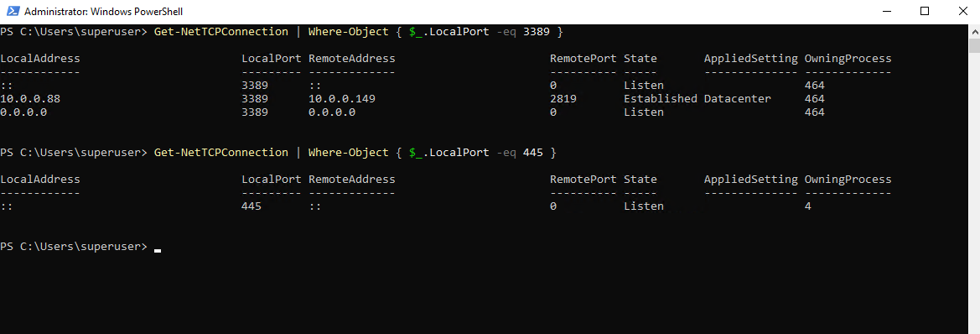This screenshot has width=980, height=334.
Task: Click the Established state value
Action: (660, 99)
